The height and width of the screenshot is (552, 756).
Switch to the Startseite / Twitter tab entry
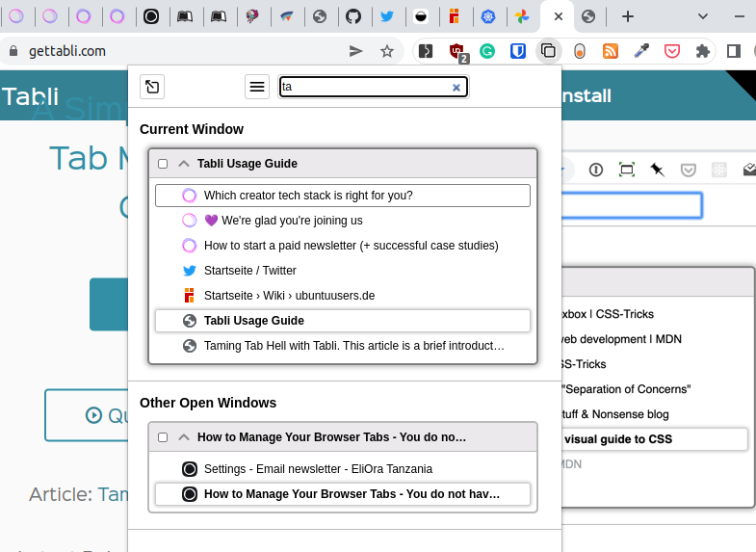point(250,271)
